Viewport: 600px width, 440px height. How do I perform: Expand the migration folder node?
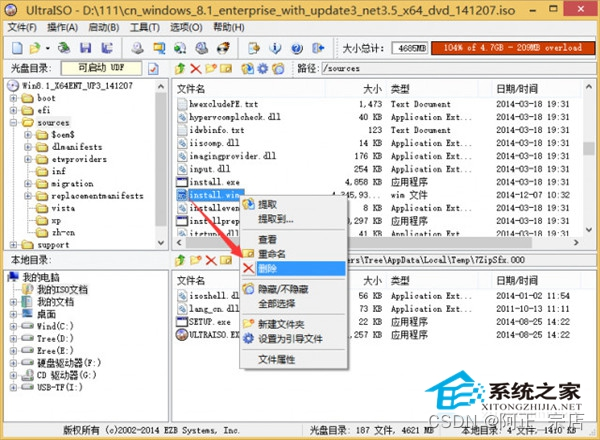[x=28, y=184]
